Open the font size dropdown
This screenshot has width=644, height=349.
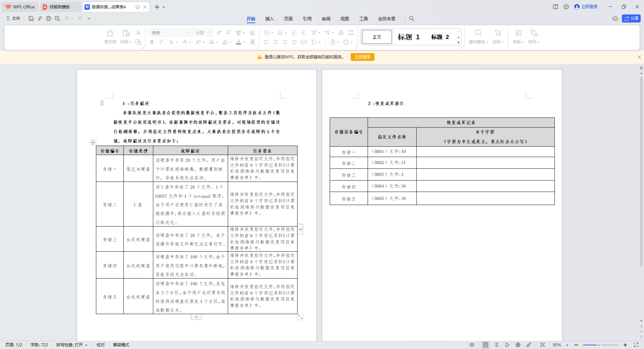209,33
